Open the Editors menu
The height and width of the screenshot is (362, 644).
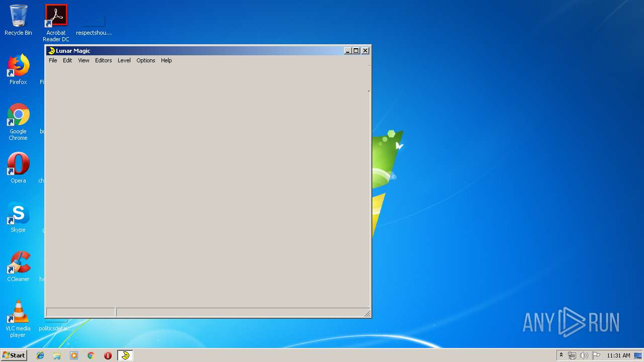click(x=103, y=60)
